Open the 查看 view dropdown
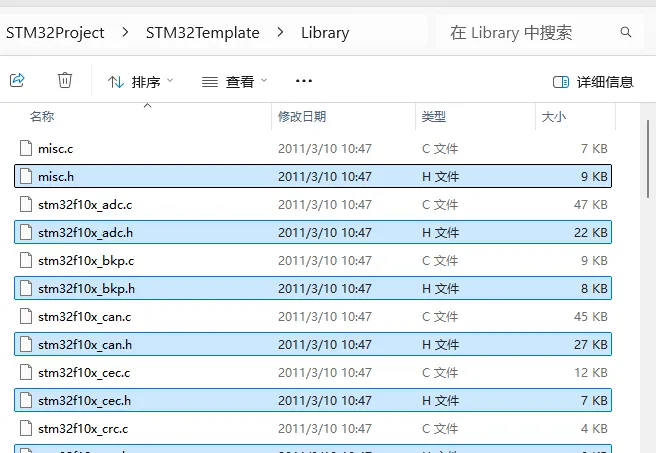The image size is (656, 453). pos(234,82)
